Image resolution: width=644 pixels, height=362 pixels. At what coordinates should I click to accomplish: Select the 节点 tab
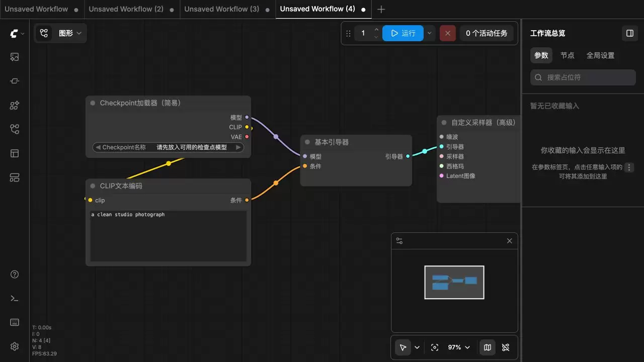click(568, 55)
